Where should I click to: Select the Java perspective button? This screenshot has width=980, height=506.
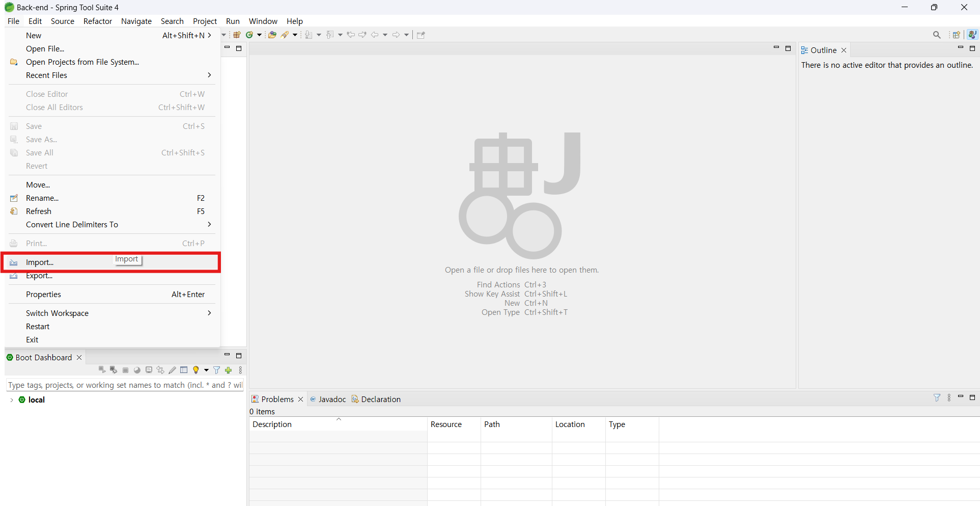click(972, 35)
